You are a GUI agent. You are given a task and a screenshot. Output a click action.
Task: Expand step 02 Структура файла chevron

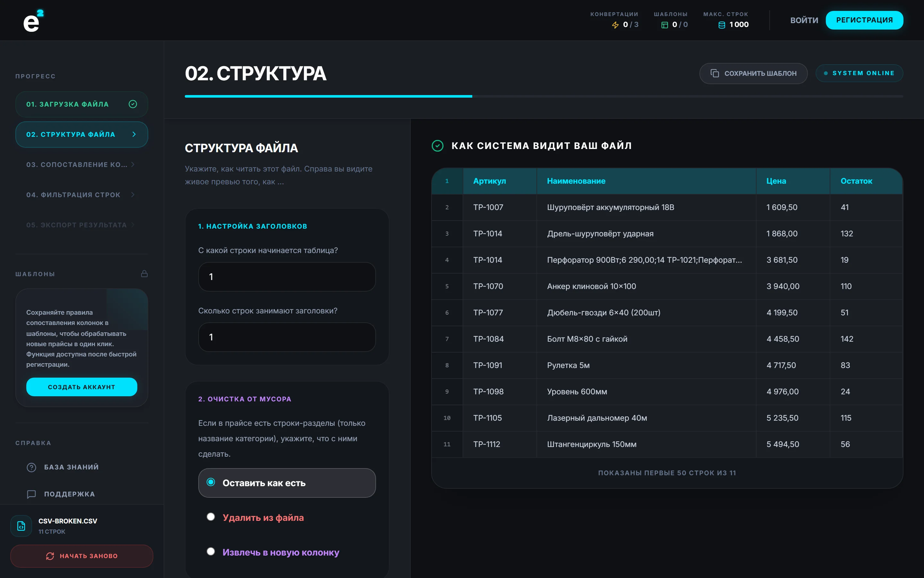coord(134,134)
